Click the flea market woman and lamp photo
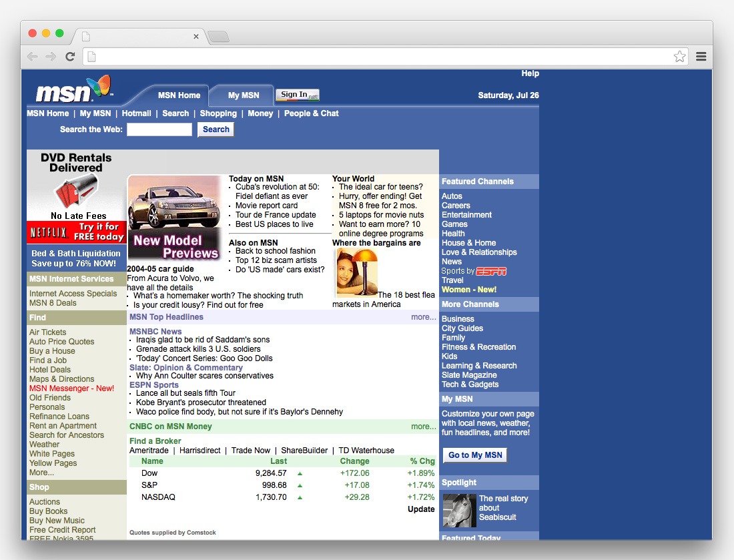734x560 pixels. coord(356,272)
